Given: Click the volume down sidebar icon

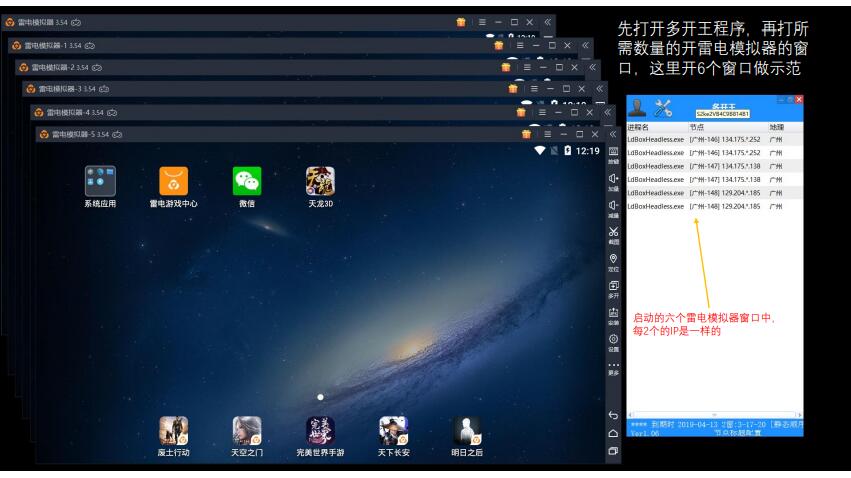Looking at the screenshot, I should coord(613,208).
